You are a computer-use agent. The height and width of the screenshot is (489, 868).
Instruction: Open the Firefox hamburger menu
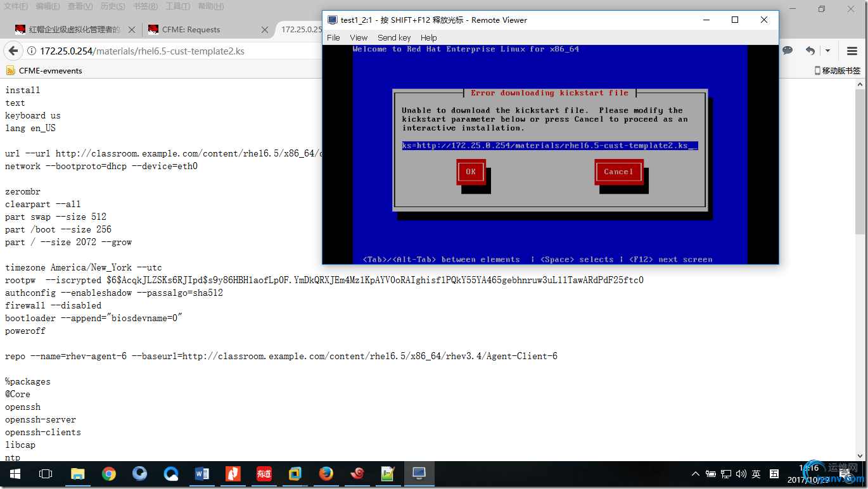click(852, 51)
